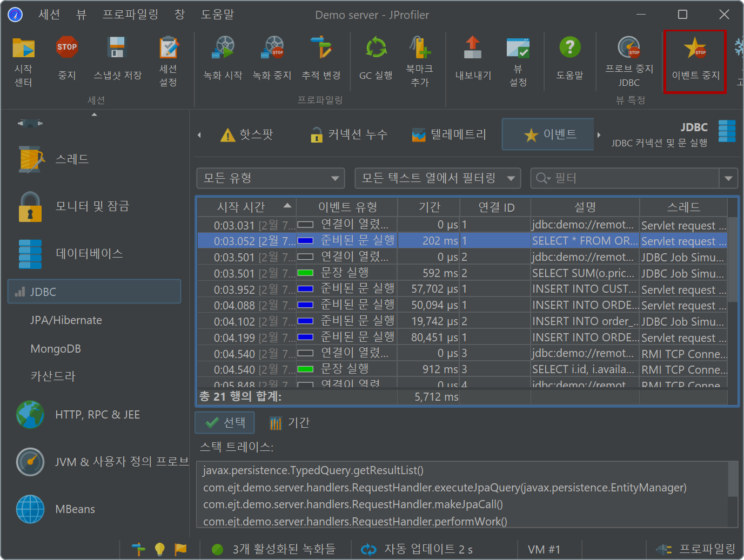Click the JProfiler logo icon in title bar
The image size is (744, 560).
(x=15, y=15)
